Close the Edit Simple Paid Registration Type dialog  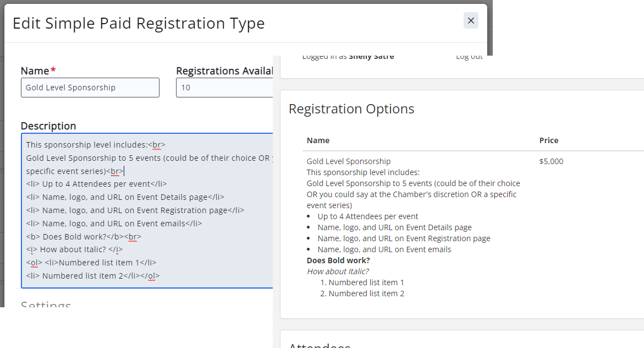(471, 20)
